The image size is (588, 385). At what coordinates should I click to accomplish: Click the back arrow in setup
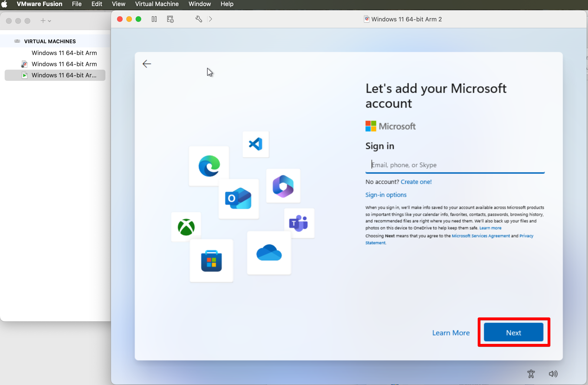[x=147, y=64]
